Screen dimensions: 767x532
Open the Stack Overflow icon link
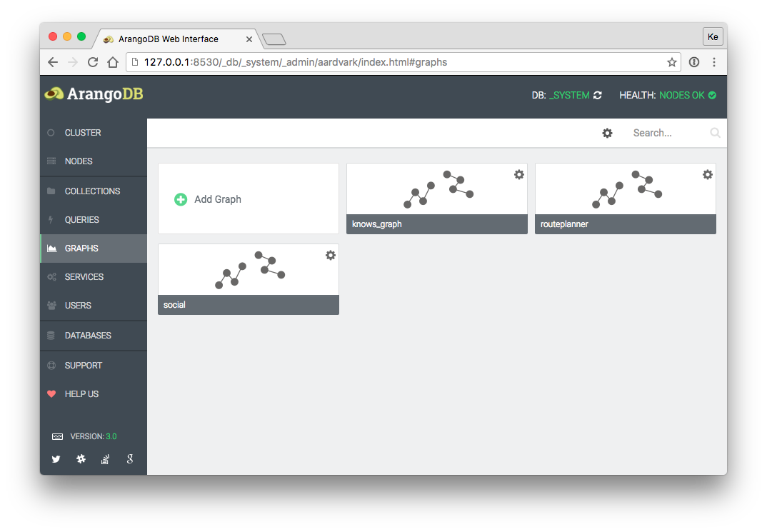[x=105, y=459]
